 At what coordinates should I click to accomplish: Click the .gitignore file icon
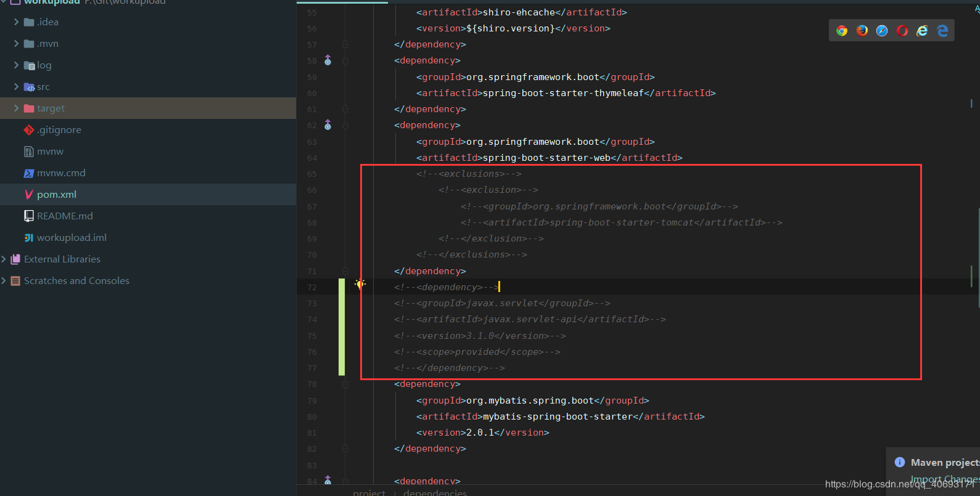pos(29,130)
